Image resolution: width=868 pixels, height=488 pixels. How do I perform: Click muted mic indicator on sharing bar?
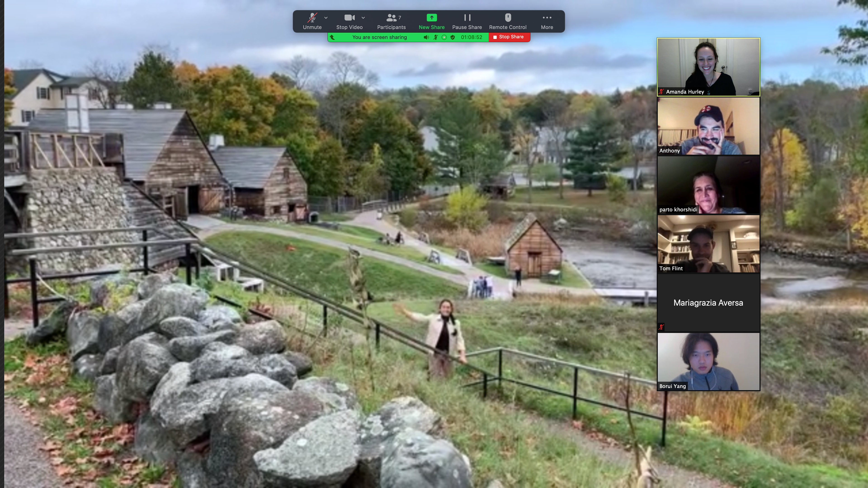click(435, 37)
